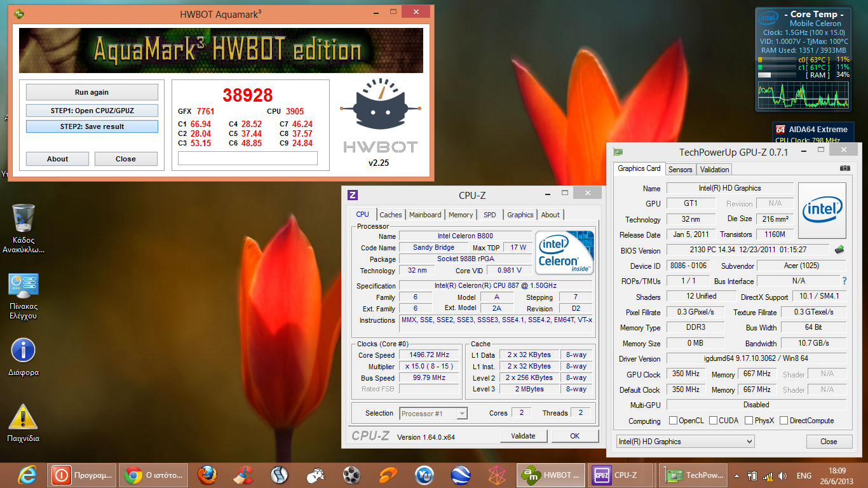This screenshot has width=868, height=488.
Task: Switch to the Caches tab in CPU-Z
Action: coord(391,215)
